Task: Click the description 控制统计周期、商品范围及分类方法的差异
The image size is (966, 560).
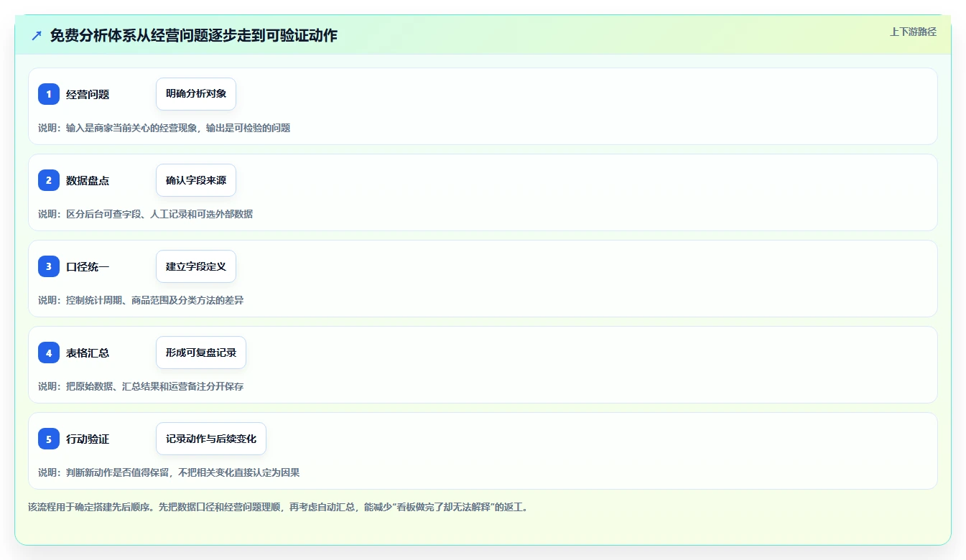Action: pyautogui.click(x=155, y=300)
